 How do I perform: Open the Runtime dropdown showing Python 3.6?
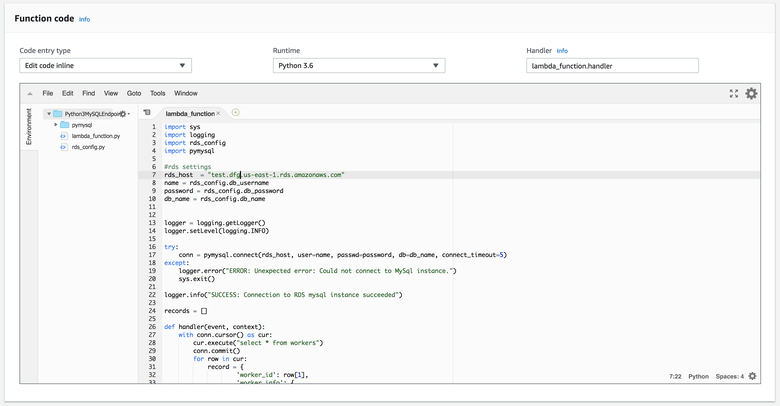pos(359,66)
